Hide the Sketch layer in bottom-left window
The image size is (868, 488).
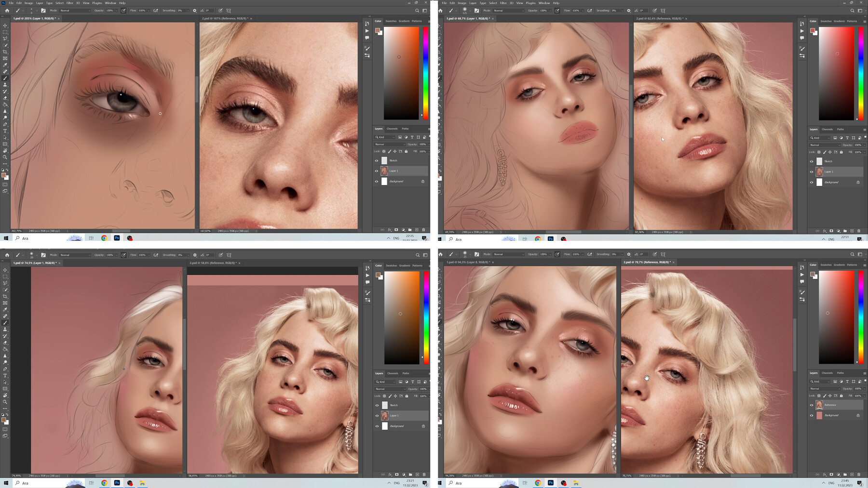coord(377,405)
